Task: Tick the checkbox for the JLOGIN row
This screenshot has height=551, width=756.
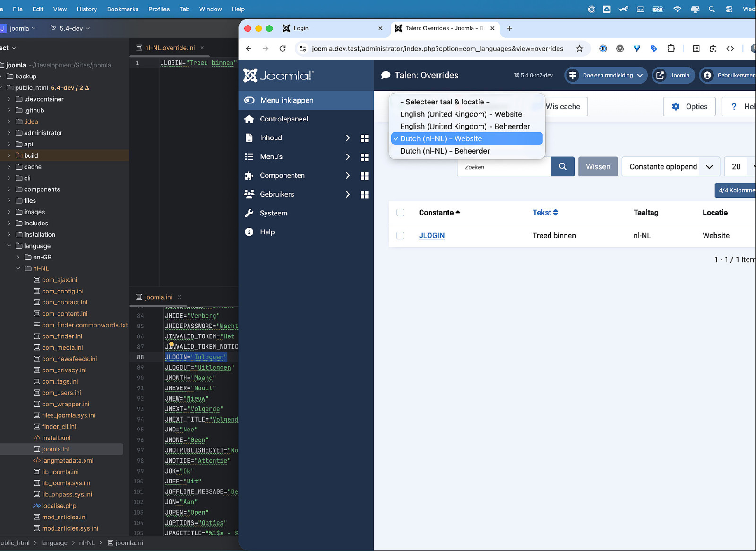Action: (400, 235)
